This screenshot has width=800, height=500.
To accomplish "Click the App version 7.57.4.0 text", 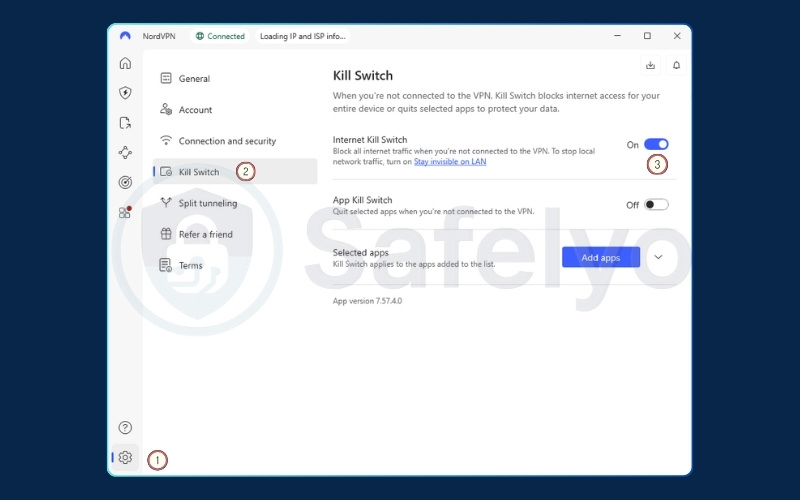I will [x=367, y=301].
